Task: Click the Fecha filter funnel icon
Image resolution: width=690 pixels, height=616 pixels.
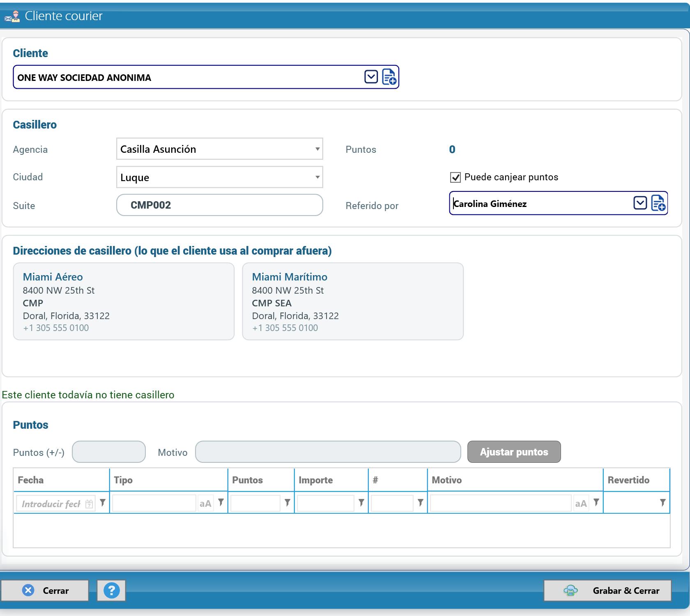Action: 103,502
